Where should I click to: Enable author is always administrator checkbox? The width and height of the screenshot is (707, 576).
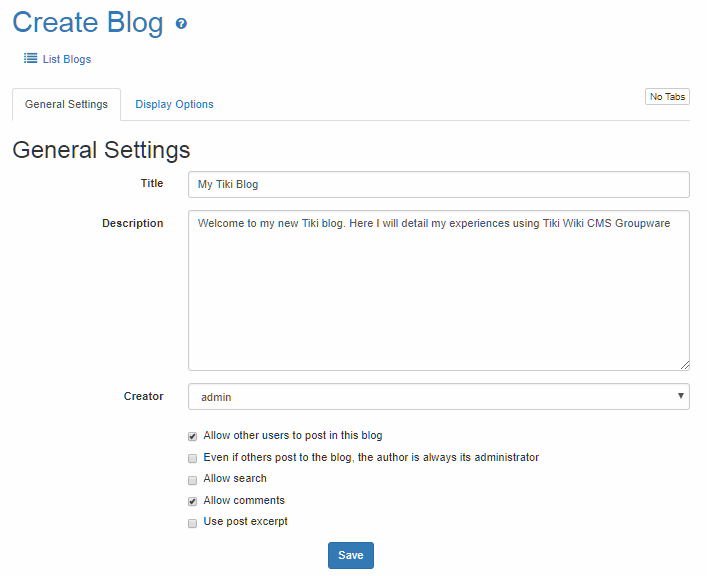(x=192, y=458)
